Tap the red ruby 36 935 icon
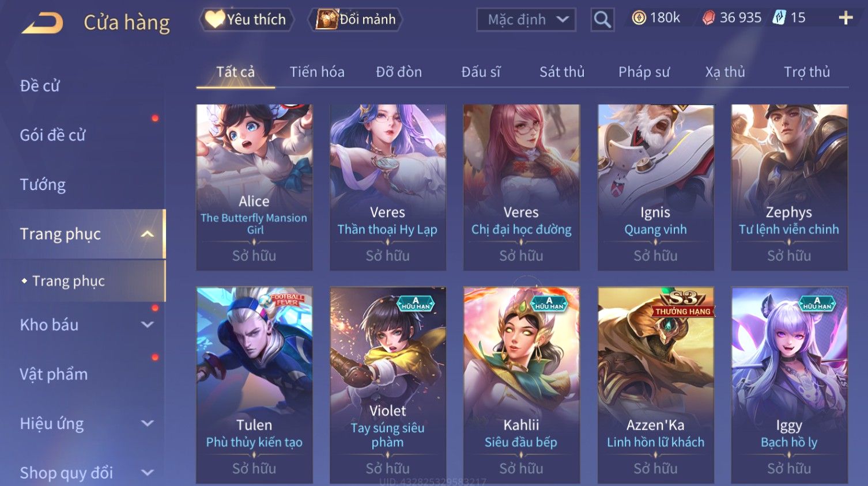 coord(708,18)
